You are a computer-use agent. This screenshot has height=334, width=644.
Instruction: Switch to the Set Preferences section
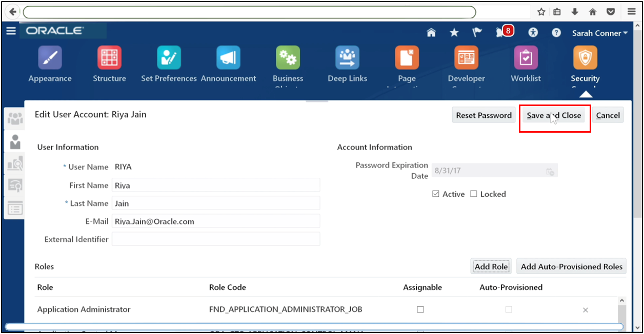click(x=169, y=58)
